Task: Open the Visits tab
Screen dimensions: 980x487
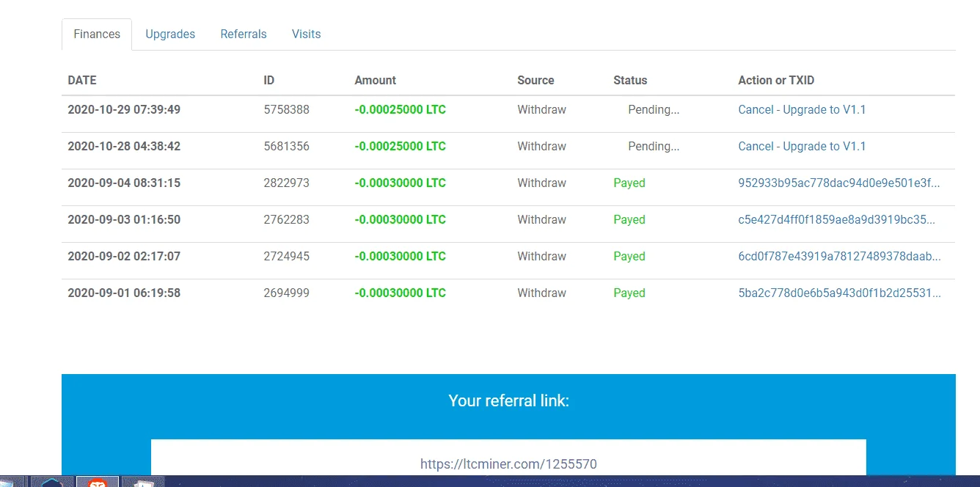Action: click(x=306, y=34)
